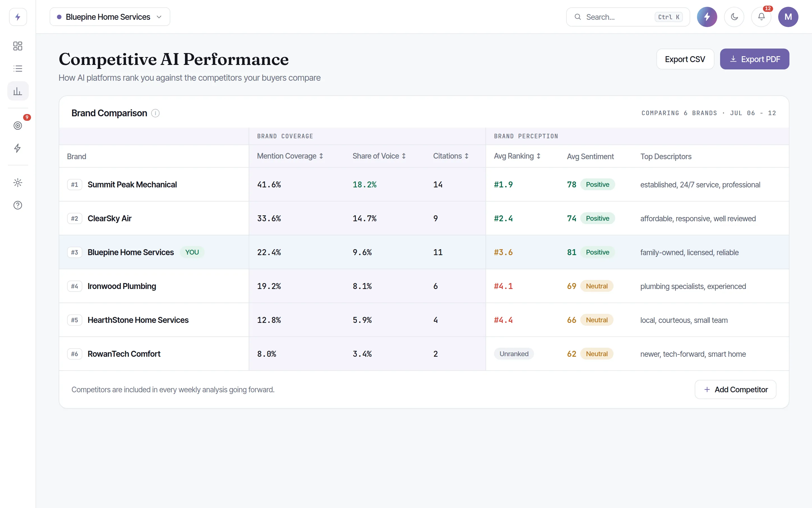Open the dashboard grid icon in sidebar
Image resolution: width=812 pixels, height=508 pixels.
pyautogui.click(x=18, y=46)
